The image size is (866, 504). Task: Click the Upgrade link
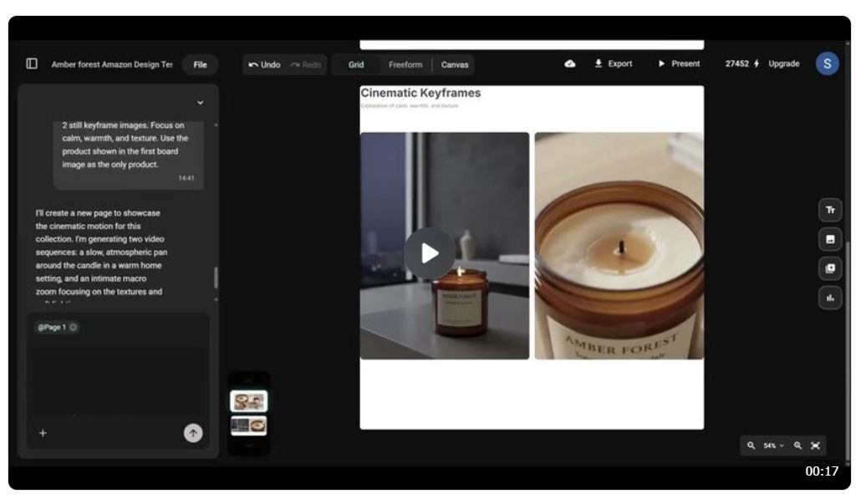tap(784, 64)
